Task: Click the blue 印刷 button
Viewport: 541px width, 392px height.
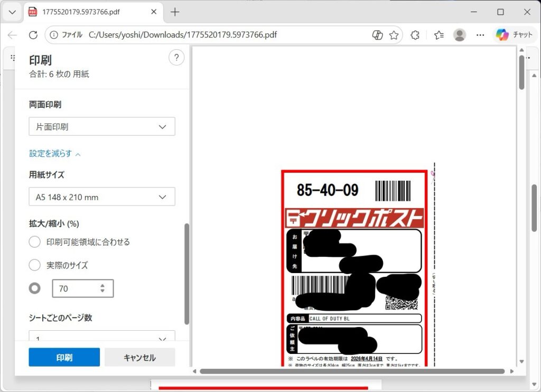Action: pos(64,358)
